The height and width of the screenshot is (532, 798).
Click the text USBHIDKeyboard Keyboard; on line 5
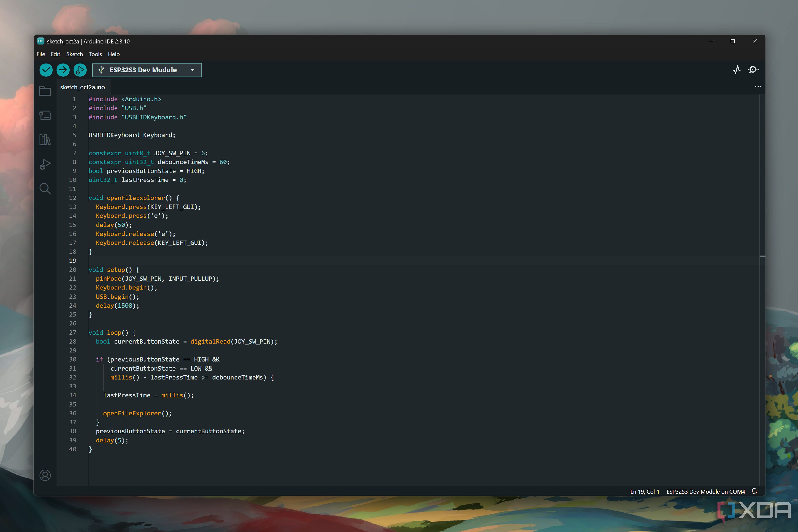(x=132, y=135)
